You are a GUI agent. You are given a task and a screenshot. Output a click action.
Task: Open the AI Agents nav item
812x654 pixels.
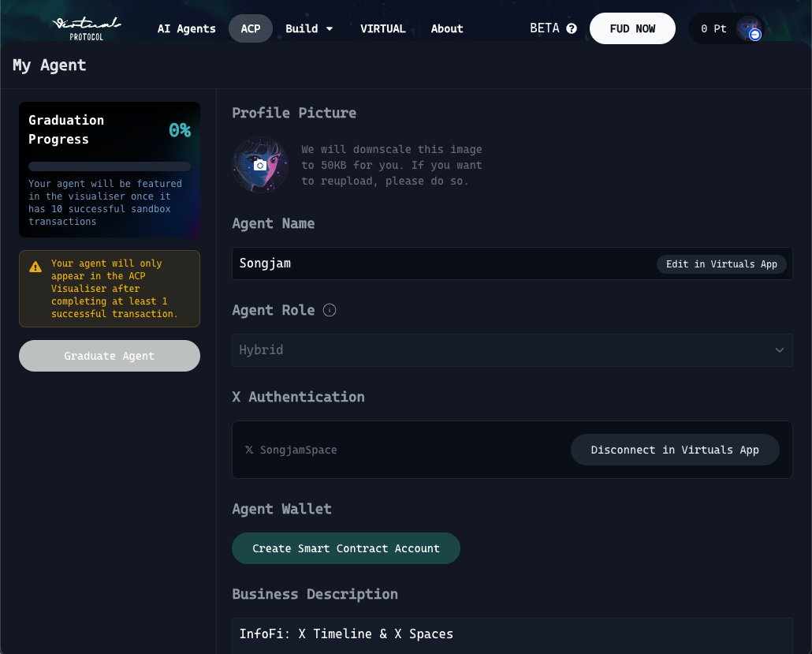(186, 28)
